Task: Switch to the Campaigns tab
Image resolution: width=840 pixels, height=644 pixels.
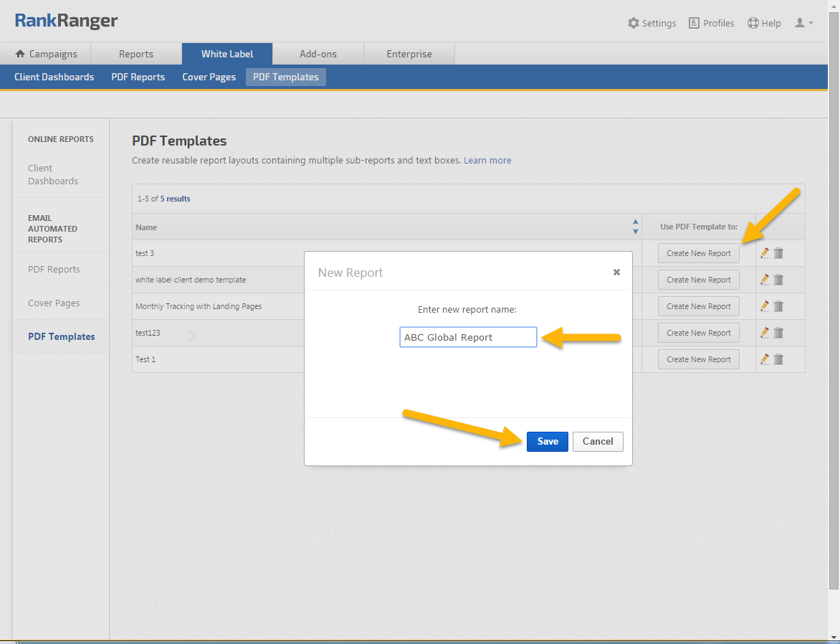Action: (x=46, y=54)
